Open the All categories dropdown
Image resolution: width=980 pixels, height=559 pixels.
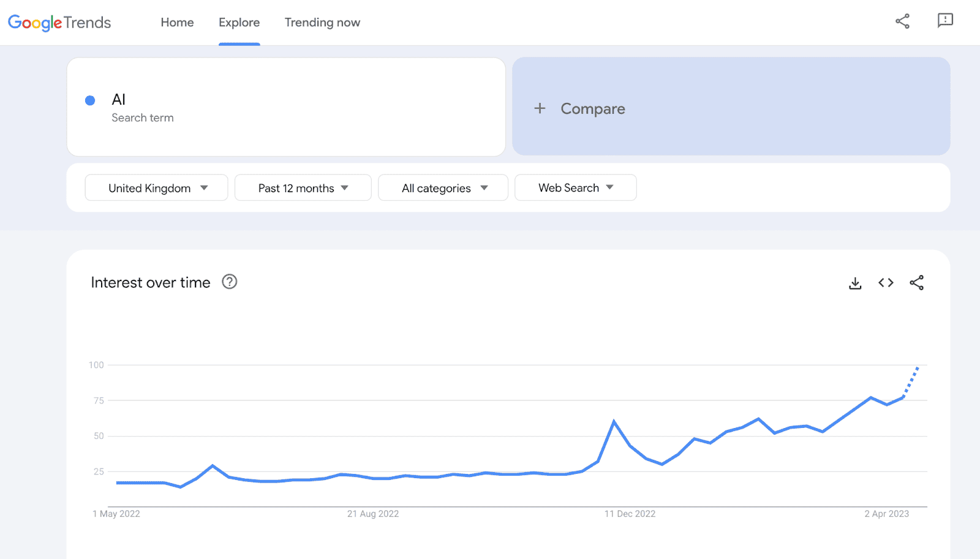pyautogui.click(x=443, y=187)
